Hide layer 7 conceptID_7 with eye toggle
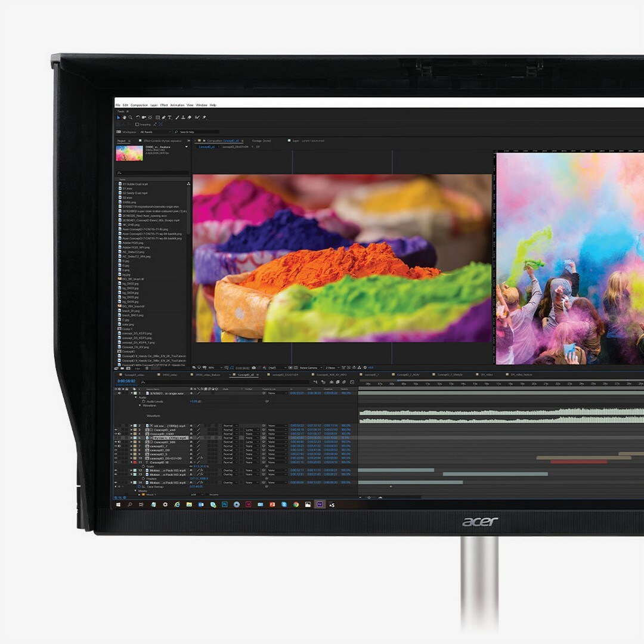The image size is (644, 644). coord(116,446)
